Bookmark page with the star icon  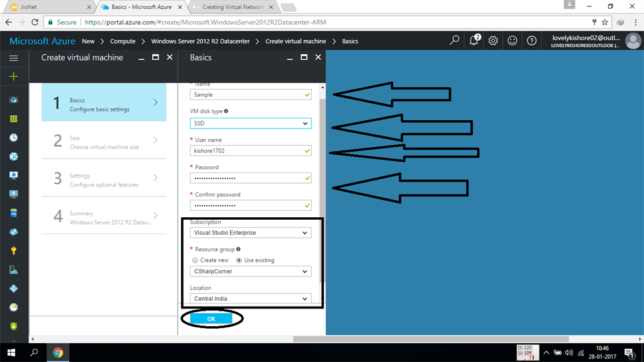point(605,22)
